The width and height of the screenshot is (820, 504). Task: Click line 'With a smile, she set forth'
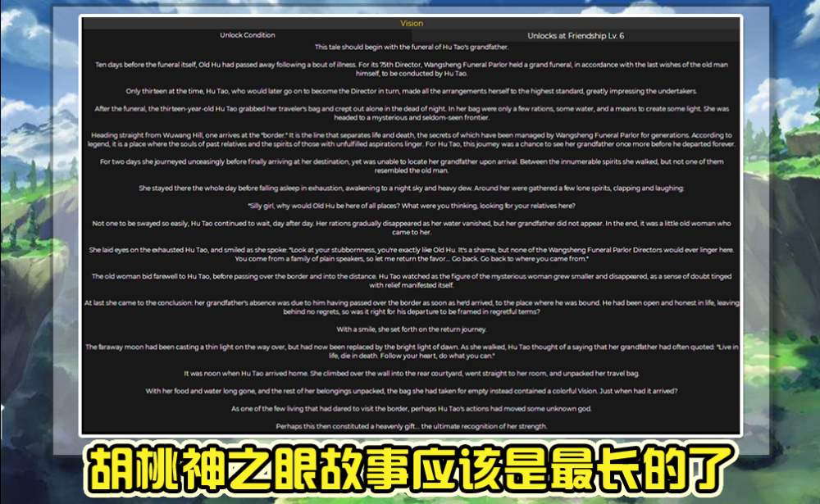point(412,329)
